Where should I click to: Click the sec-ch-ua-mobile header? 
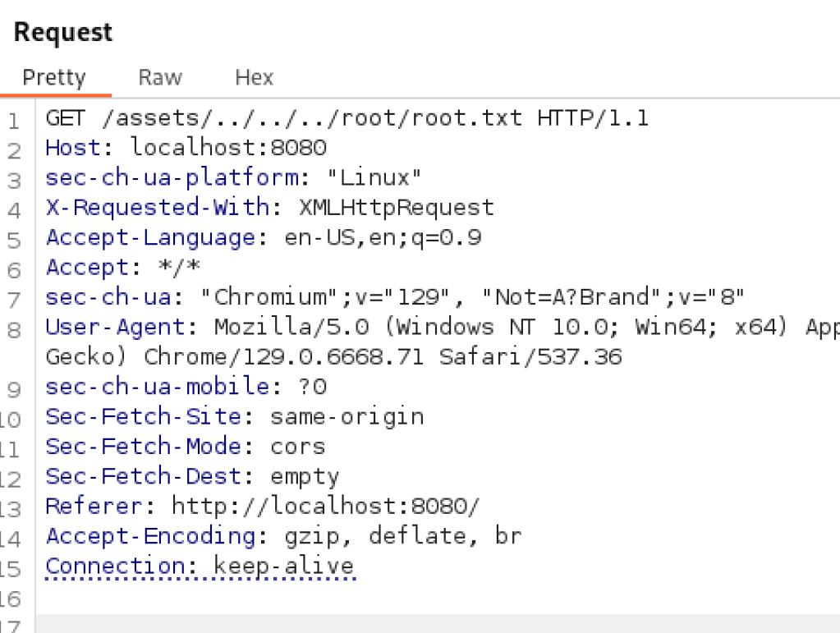click(x=186, y=387)
